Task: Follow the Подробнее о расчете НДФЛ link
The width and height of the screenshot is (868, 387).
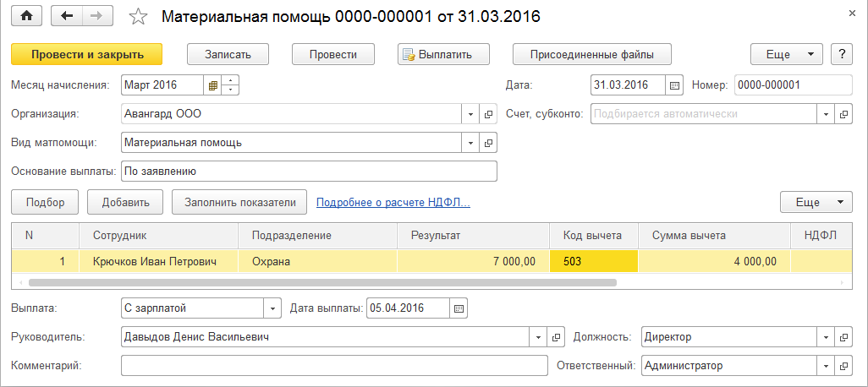Action: click(393, 202)
